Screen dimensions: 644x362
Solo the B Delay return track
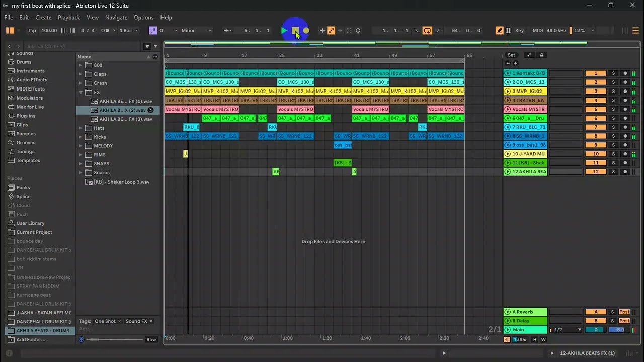point(613,321)
